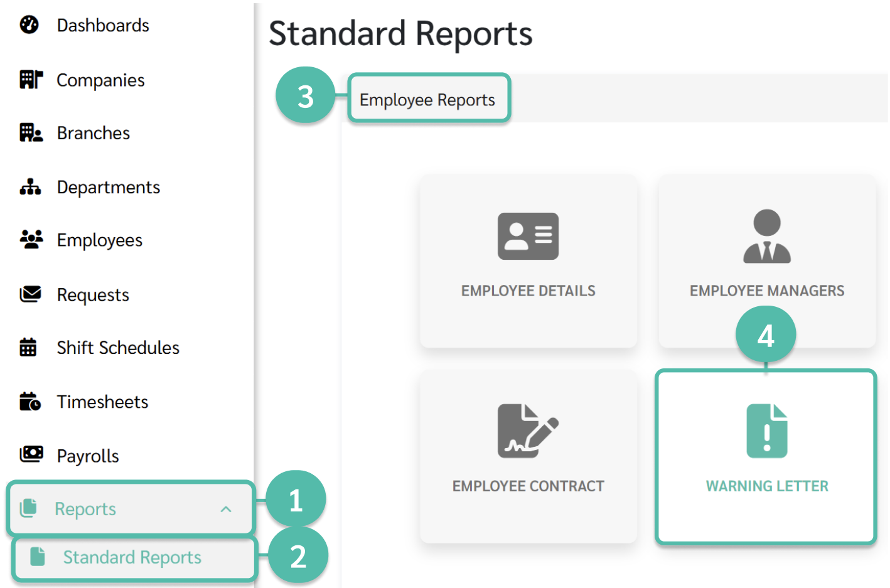890x588 pixels.
Task: Click the Employees group icon
Action: pos(31,239)
